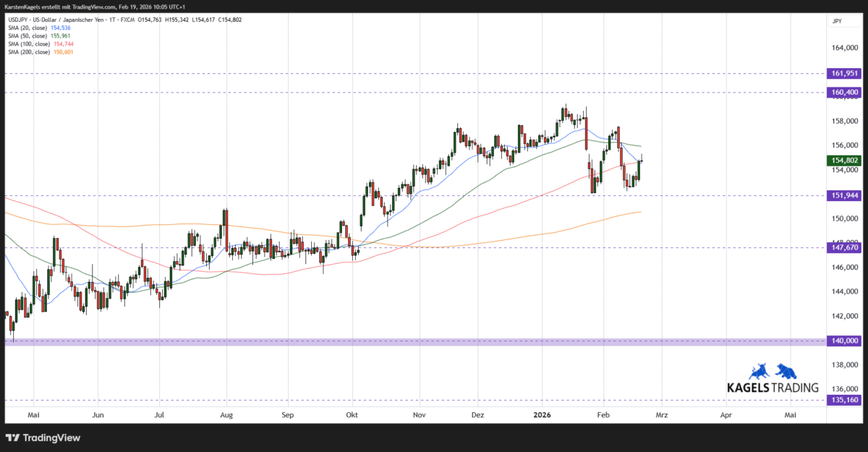Click the 151,944 price level label
Image resolution: width=868 pixels, height=452 pixels.
click(x=843, y=195)
